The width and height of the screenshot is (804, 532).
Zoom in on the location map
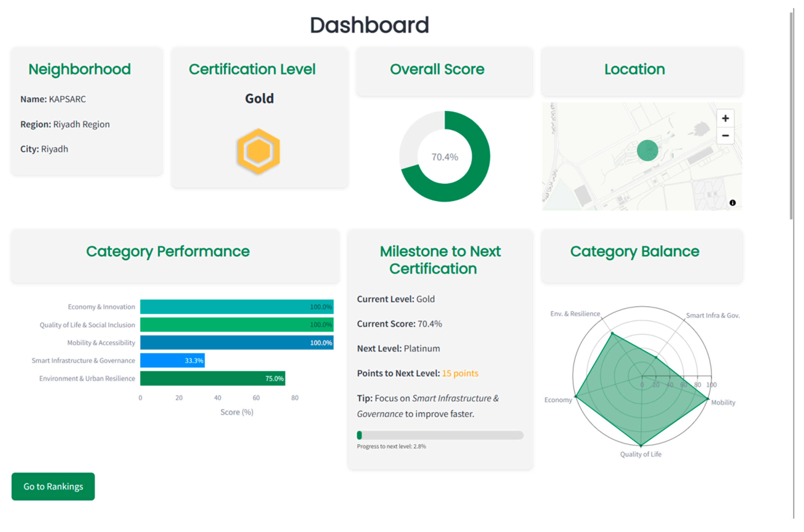click(725, 118)
